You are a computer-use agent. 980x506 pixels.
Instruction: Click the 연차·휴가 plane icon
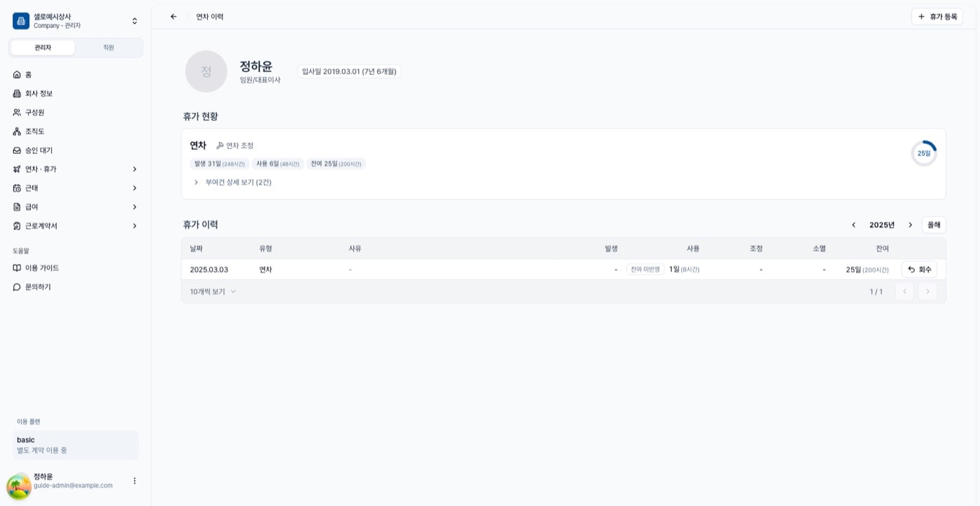point(17,169)
